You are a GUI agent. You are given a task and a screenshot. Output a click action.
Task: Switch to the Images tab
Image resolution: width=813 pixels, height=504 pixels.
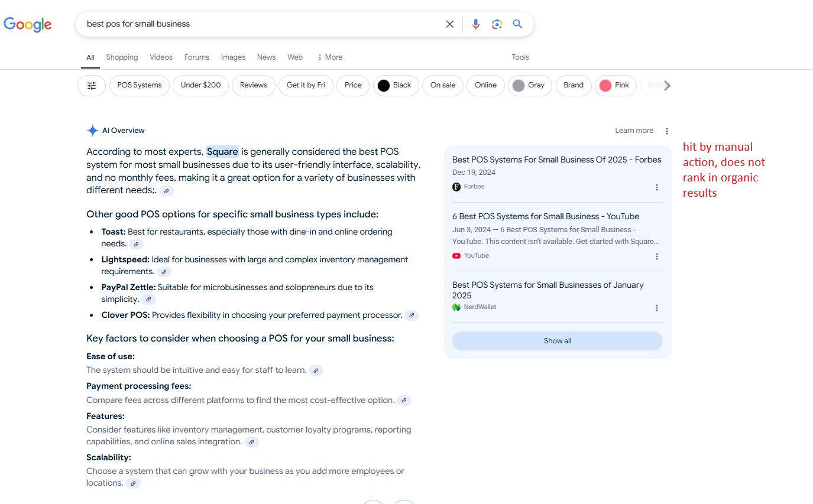coord(233,57)
